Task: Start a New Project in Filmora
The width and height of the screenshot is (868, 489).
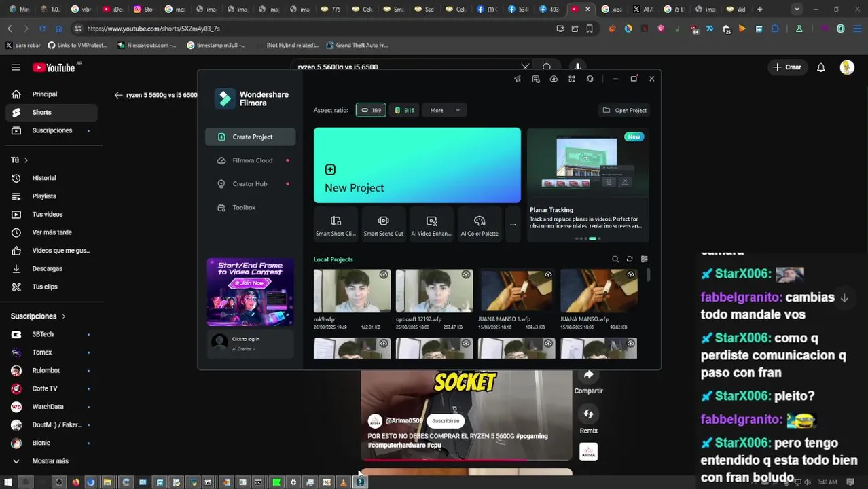Action: click(x=417, y=165)
